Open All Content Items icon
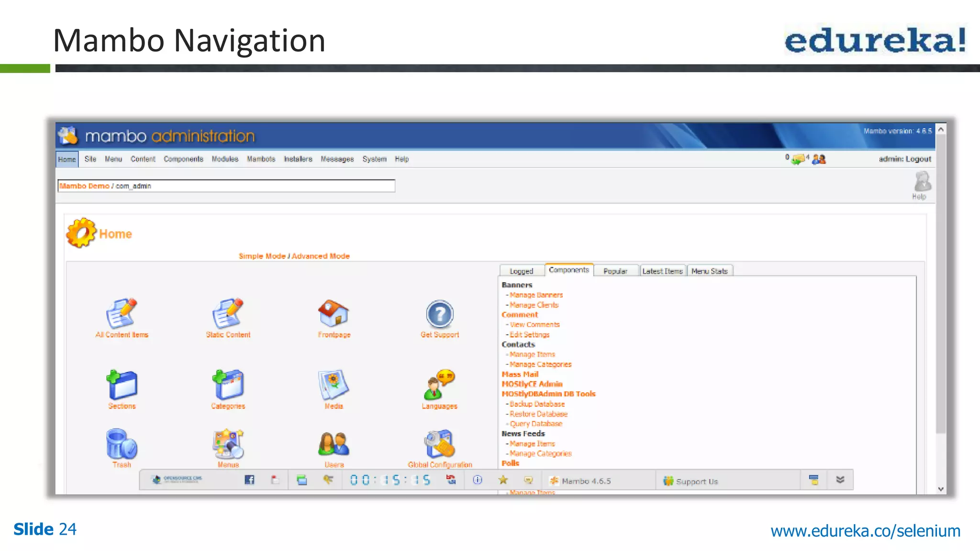This screenshot has height=551, width=980. [x=122, y=314]
